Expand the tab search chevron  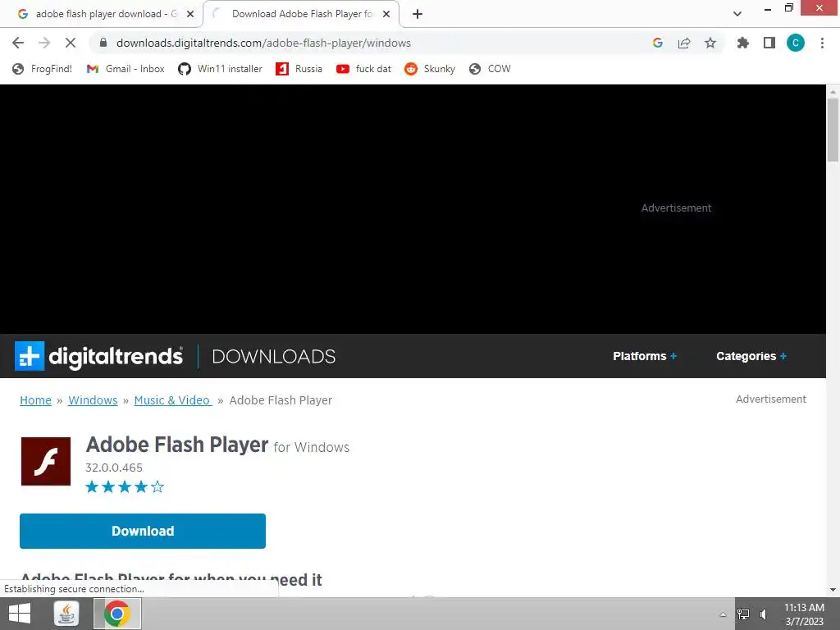[x=737, y=14]
